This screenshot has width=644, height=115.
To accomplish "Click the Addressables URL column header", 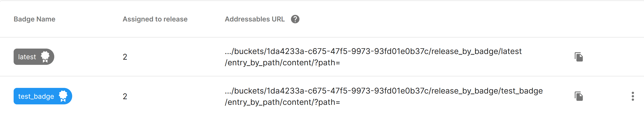I will point(254,19).
